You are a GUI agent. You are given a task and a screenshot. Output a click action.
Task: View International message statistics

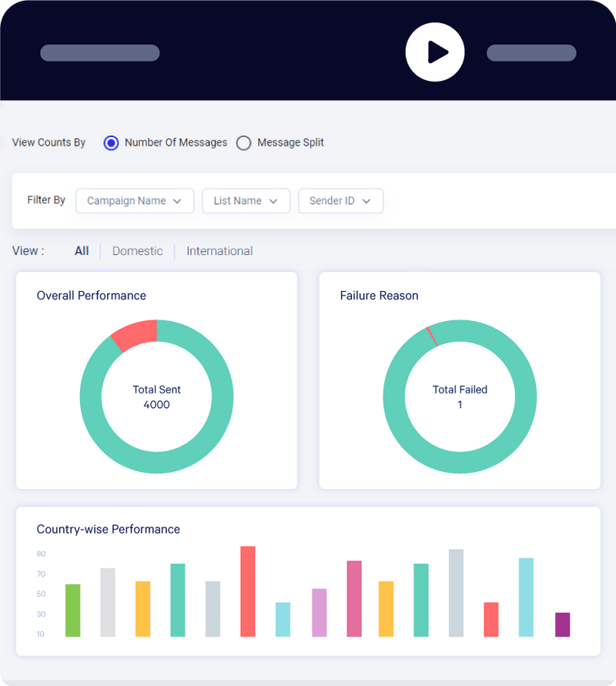[219, 251]
